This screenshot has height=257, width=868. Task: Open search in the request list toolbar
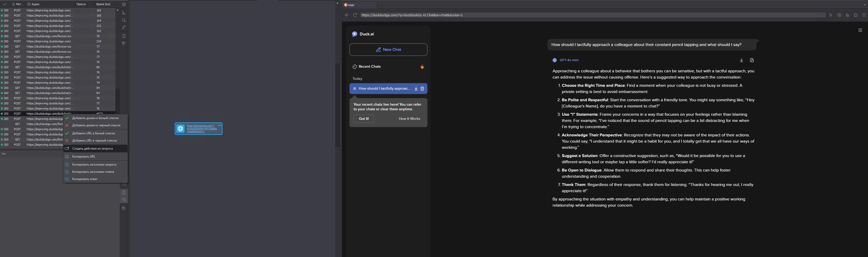point(124,20)
